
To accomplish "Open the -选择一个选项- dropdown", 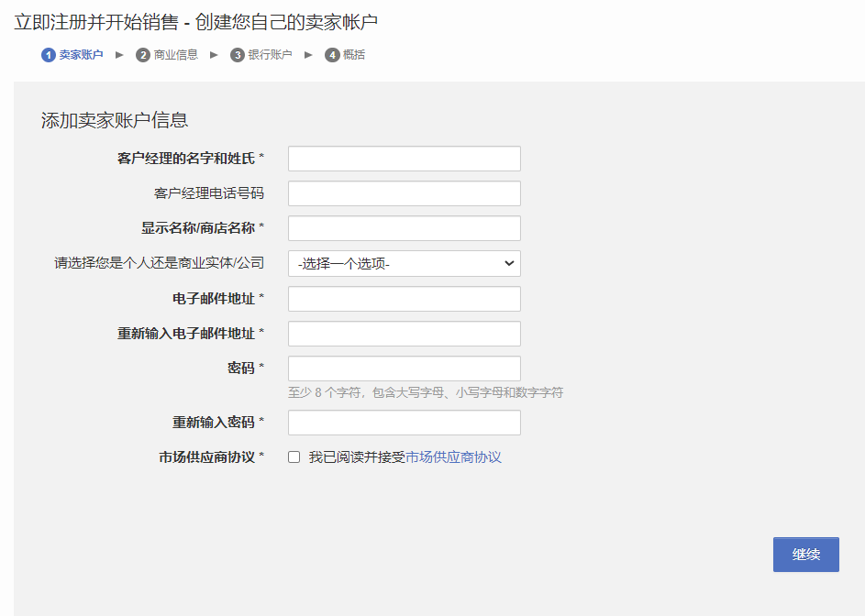I will (405, 264).
